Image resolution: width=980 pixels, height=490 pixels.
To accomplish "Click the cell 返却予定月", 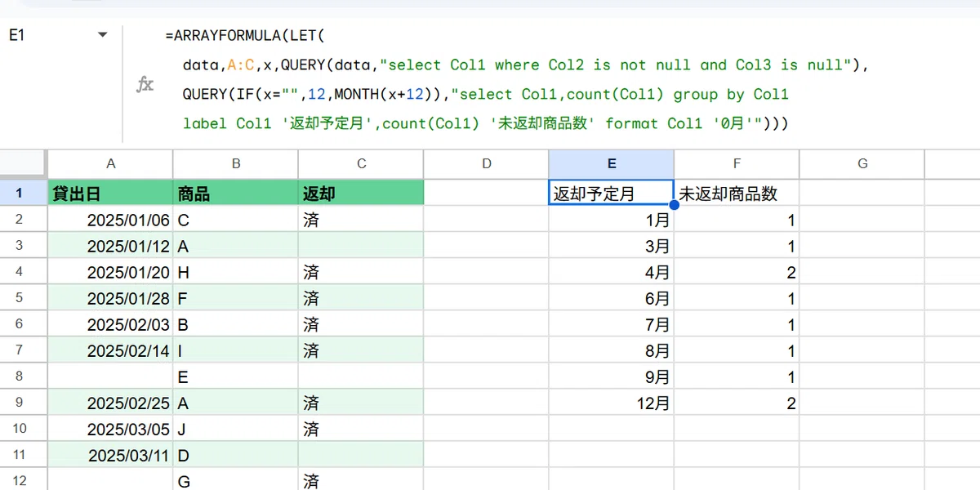I will 612,194.
